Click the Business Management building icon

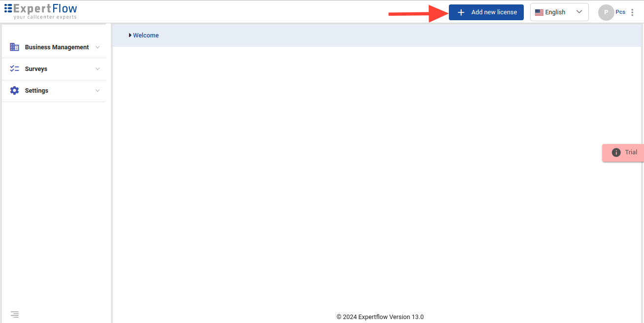tap(14, 47)
